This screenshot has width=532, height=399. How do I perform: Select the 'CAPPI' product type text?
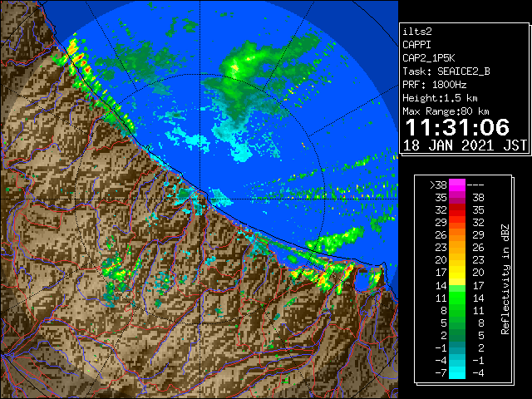point(416,45)
